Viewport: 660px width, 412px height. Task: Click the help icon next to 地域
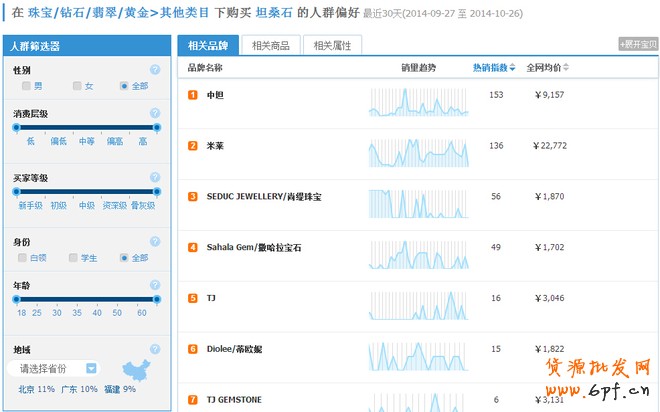(x=155, y=350)
